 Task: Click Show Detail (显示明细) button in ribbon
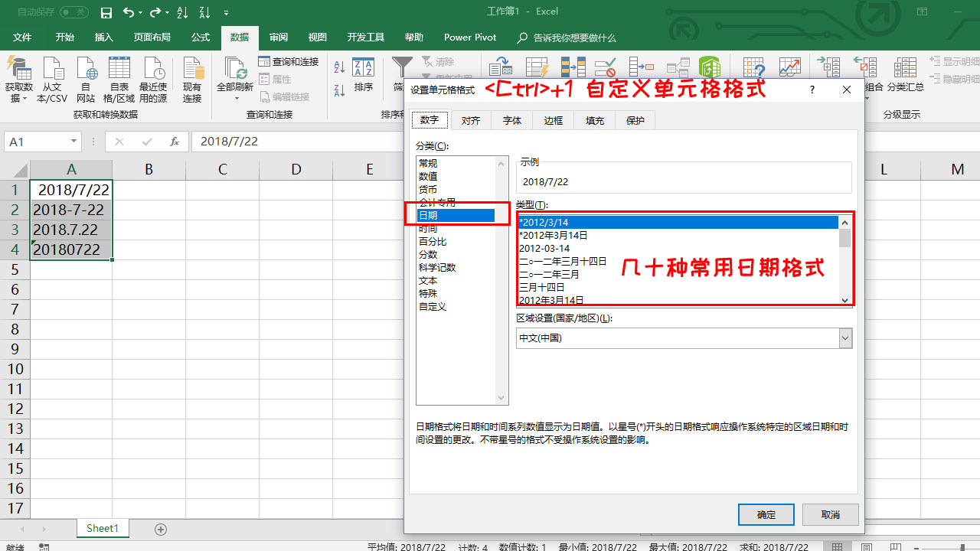(955, 62)
